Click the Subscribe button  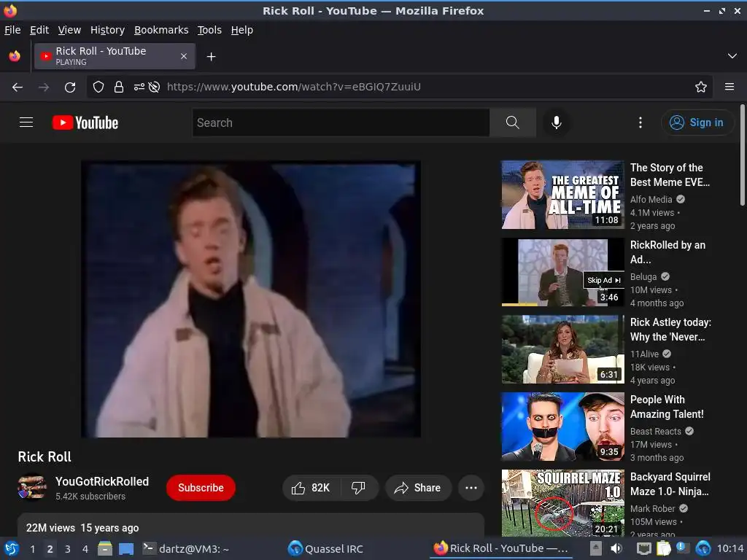click(x=201, y=488)
